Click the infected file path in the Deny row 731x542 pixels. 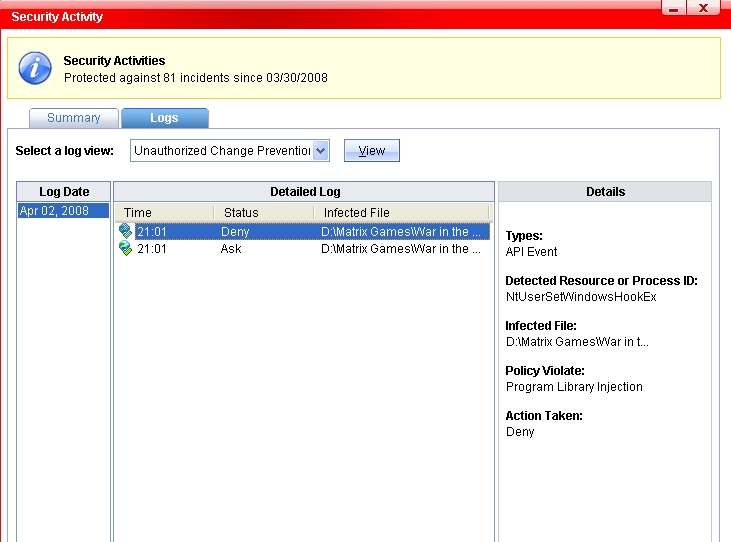pos(400,232)
